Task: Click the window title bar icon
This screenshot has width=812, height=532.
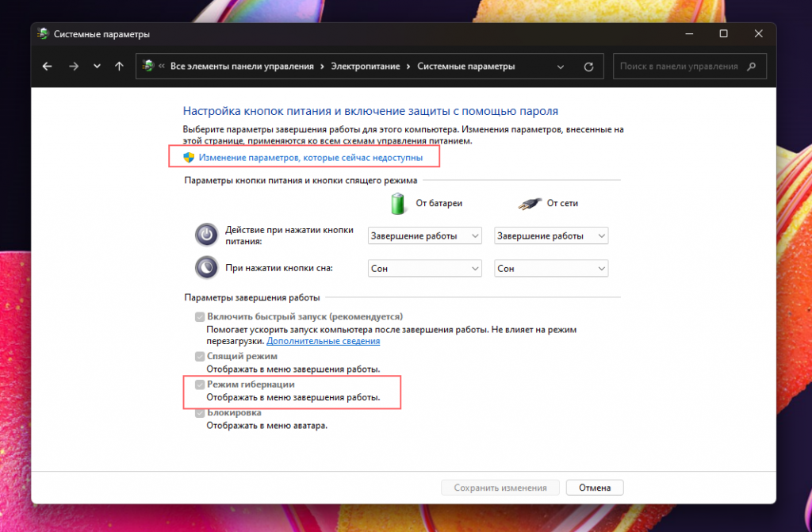Action: (x=43, y=33)
